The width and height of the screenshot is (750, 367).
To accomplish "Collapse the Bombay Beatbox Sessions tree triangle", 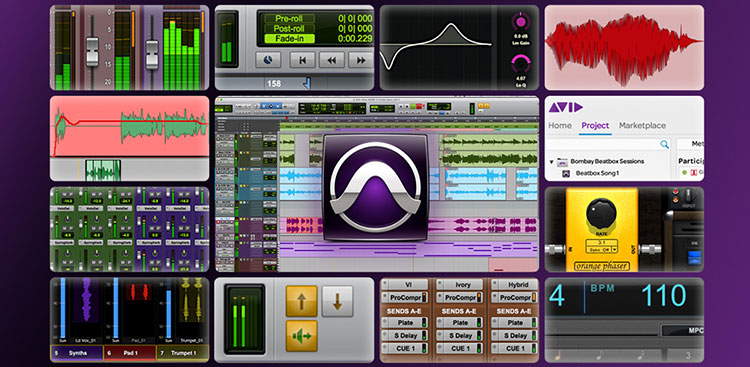I will [551, 162].
